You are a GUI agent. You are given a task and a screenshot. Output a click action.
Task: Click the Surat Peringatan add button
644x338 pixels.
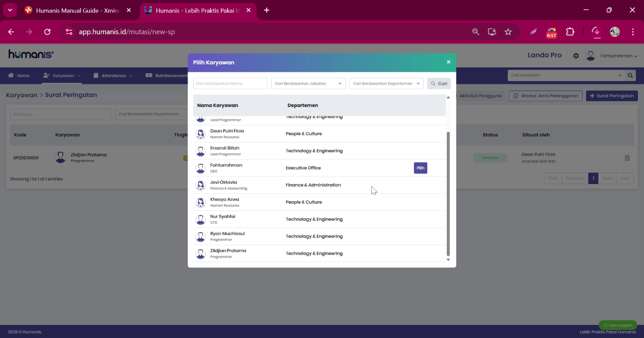612,96
